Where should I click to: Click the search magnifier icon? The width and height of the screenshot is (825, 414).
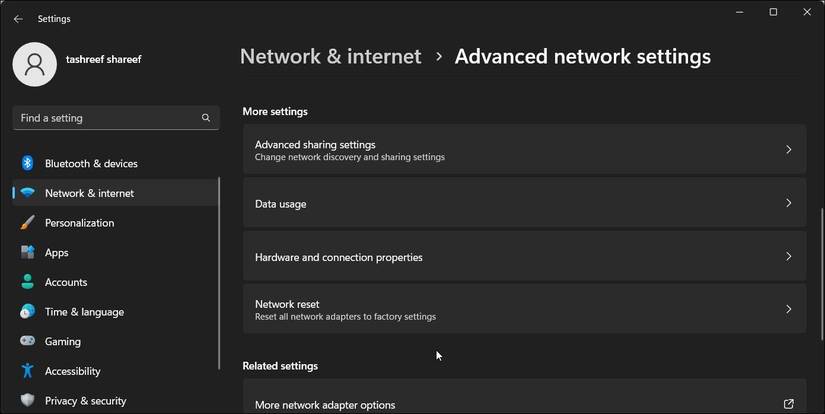(x=206, y=118)
